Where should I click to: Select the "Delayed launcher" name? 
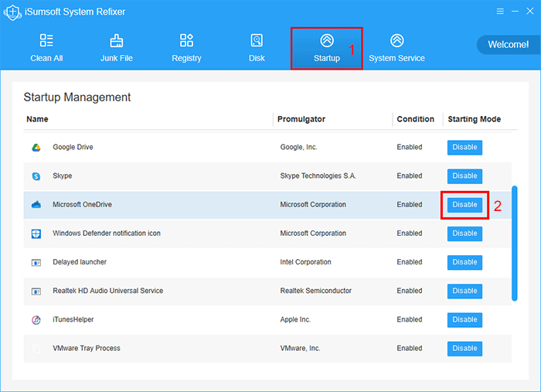tap(80, 262)
